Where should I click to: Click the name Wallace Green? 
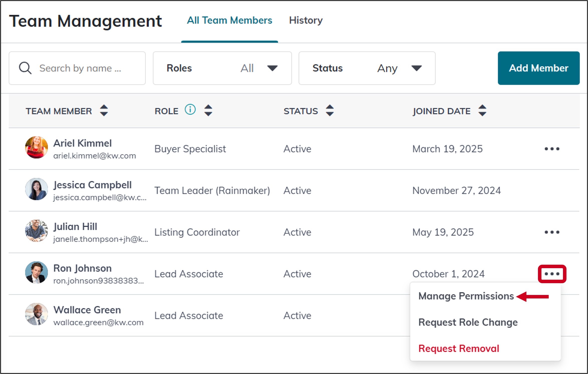tap(87, 310)
